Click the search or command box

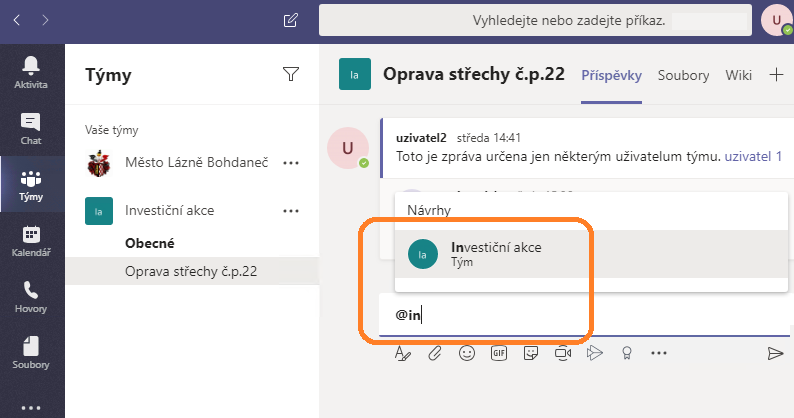click(x=535, y=20)
